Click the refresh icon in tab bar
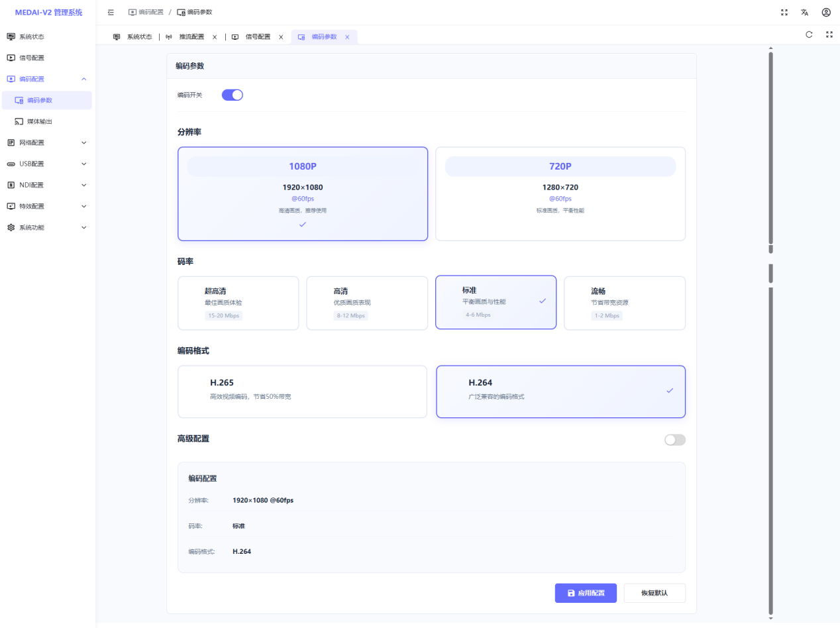This screenshot has height=628, width=840. click(x=809, y=34)
